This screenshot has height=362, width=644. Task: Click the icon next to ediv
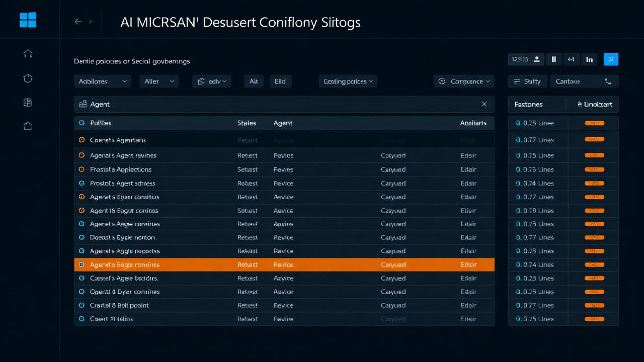click(x=201, y=81)
